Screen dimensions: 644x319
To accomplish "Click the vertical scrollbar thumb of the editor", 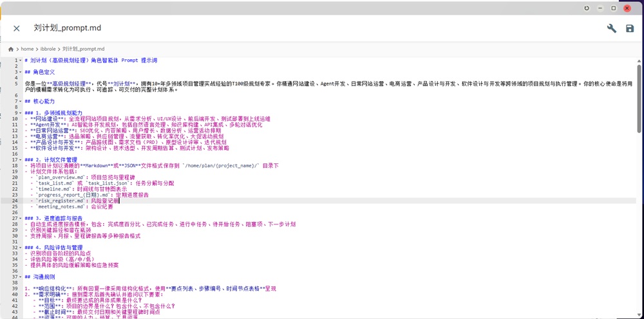I will pyautogui.click(x=639, y=98).
